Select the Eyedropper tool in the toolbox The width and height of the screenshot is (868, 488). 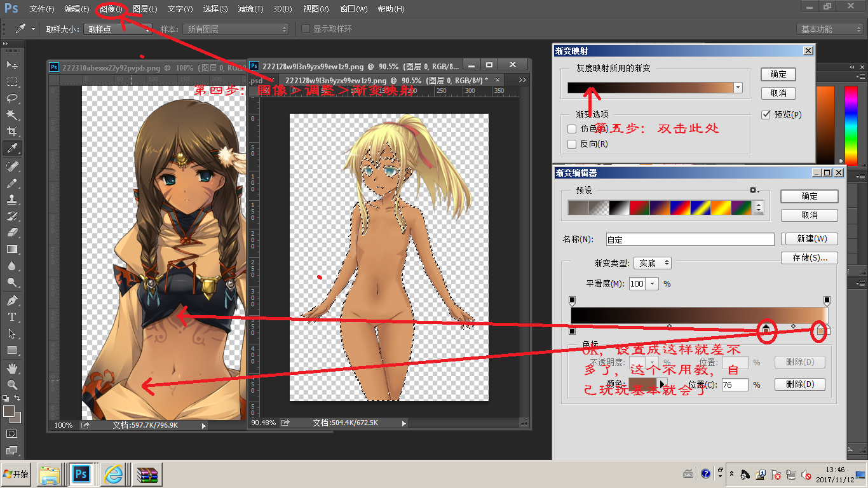click(x=12, y=148)
